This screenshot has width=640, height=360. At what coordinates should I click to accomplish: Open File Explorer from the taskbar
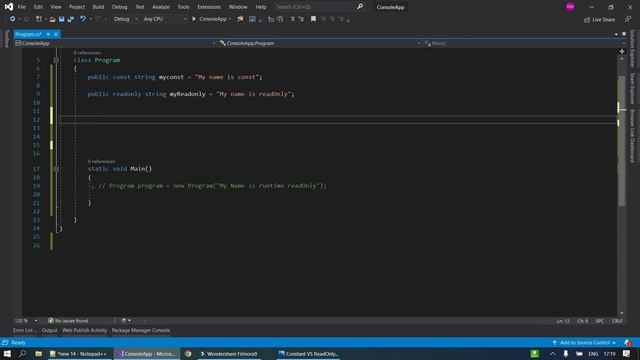click(x=38, y=354)
